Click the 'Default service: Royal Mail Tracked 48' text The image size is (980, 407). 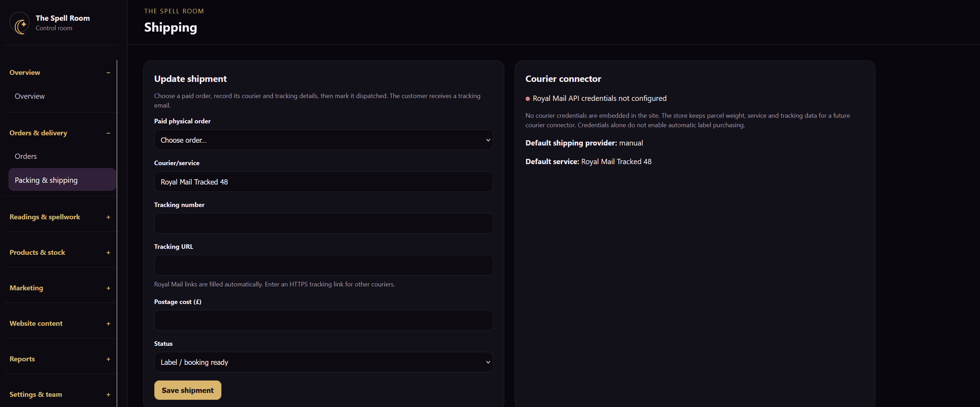588,162
